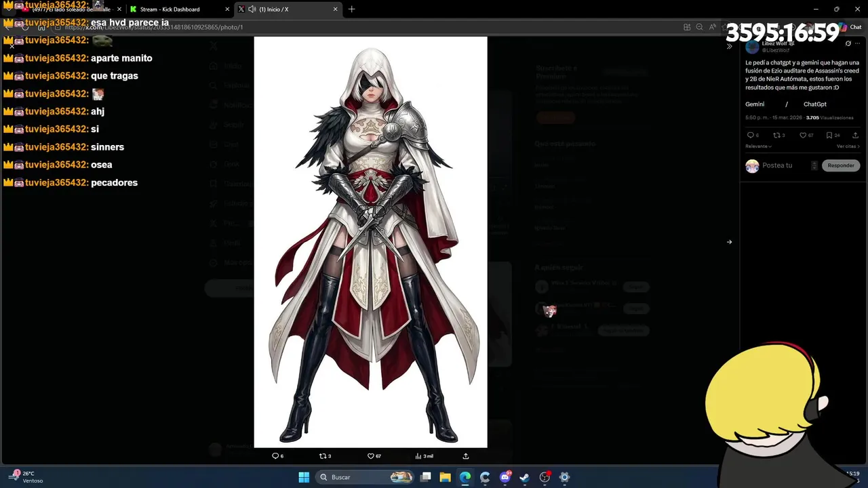Mute the audio icon on X tab
Viewport: 868px width, 488px height.
(252, 9)
